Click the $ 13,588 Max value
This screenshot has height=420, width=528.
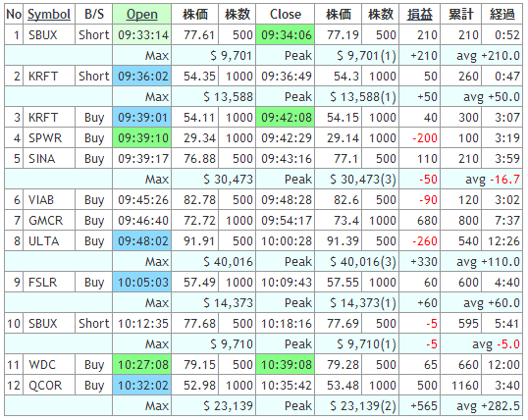pos(228,97)
